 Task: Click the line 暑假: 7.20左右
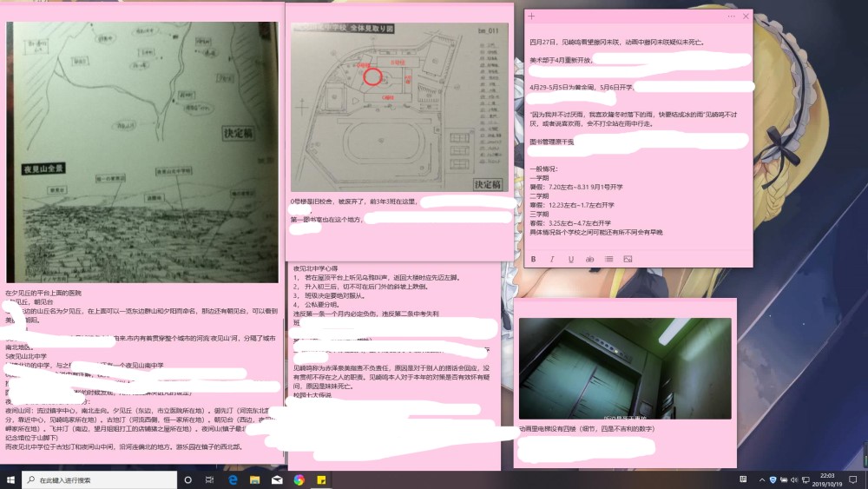tap(576, 188)
